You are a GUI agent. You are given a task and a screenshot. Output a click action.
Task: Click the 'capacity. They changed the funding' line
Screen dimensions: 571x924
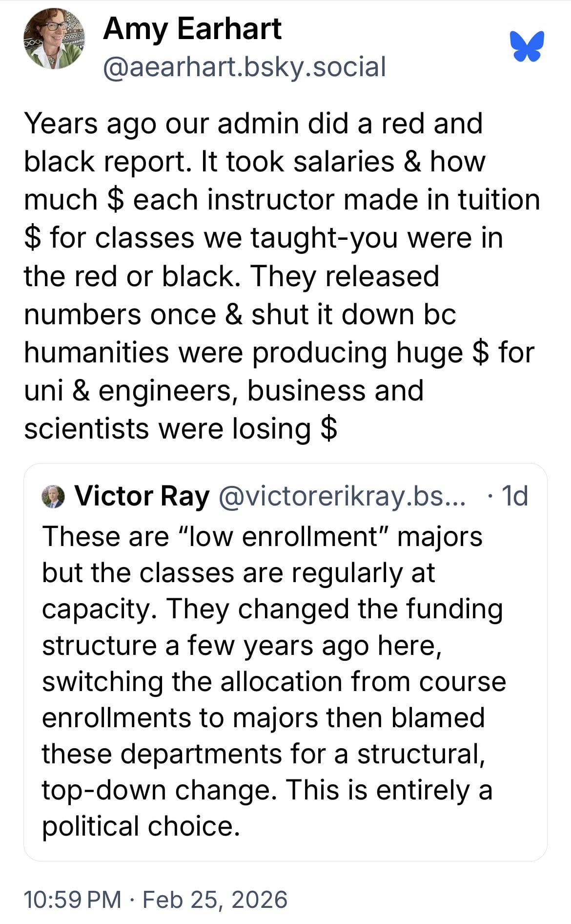pos(272,609)
